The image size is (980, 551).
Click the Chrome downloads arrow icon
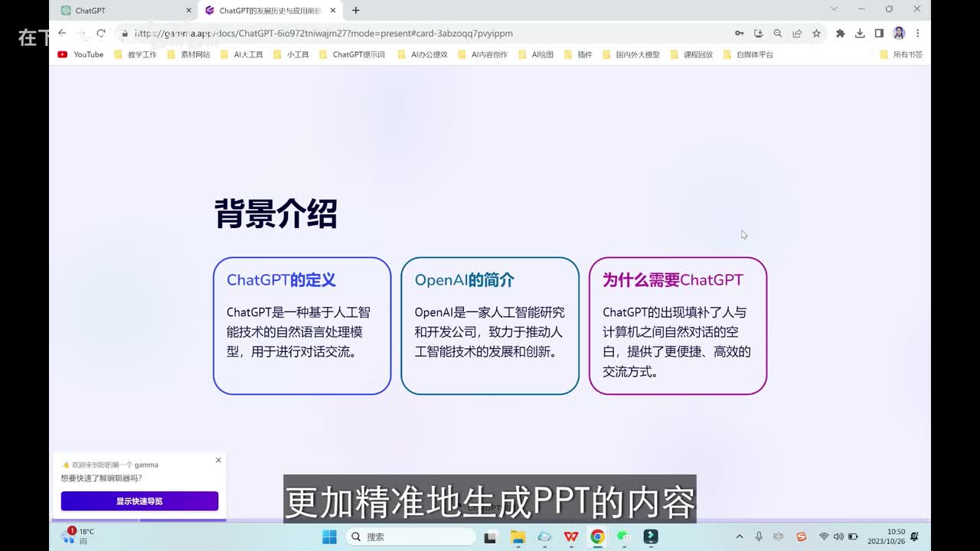(860, 34)
